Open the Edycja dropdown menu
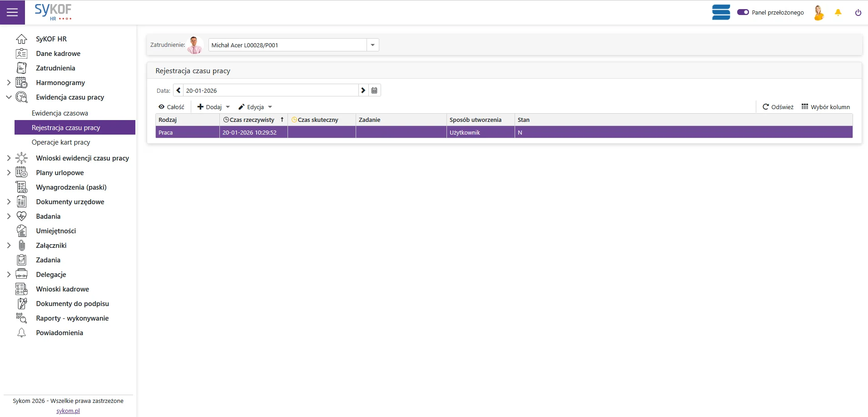 (255, 107)
